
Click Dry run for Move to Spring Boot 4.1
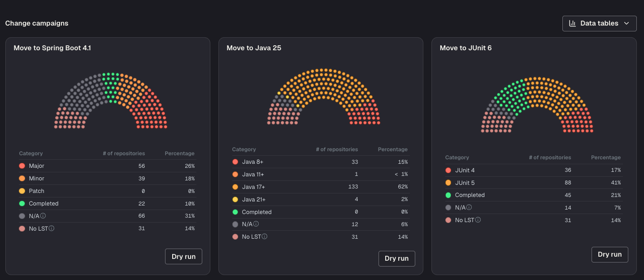coord(183,257)
